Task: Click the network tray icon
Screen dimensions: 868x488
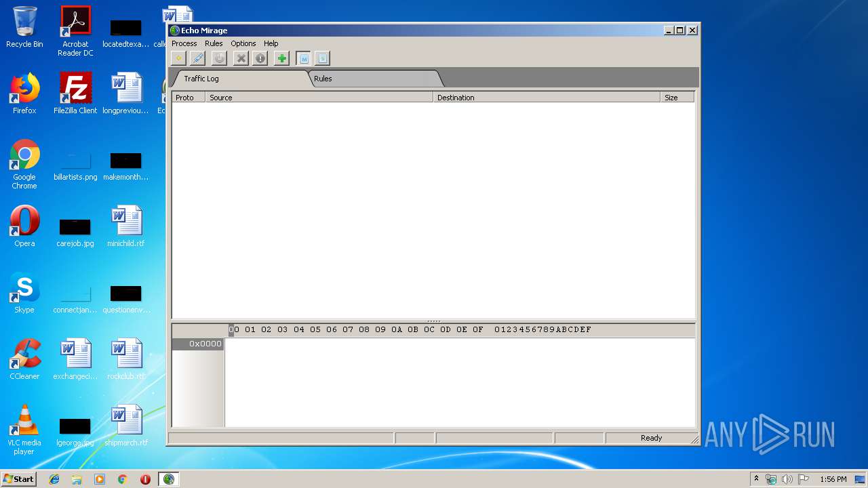Action: coord(771,479)
